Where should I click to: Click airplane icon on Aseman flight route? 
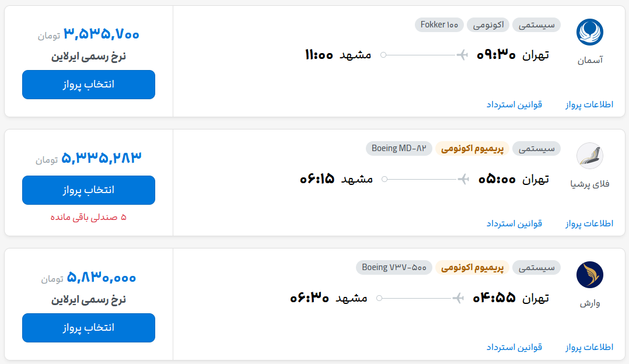click(462, 55)
